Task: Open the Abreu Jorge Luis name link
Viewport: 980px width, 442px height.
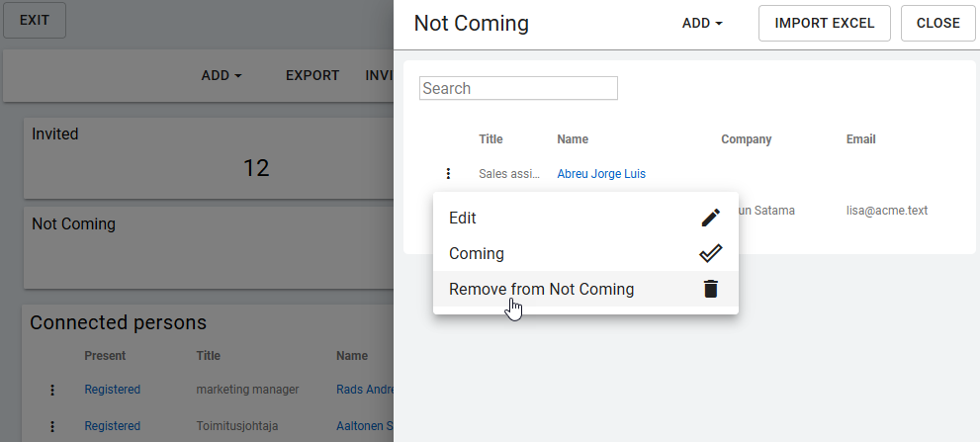Action: click(600, 174)
